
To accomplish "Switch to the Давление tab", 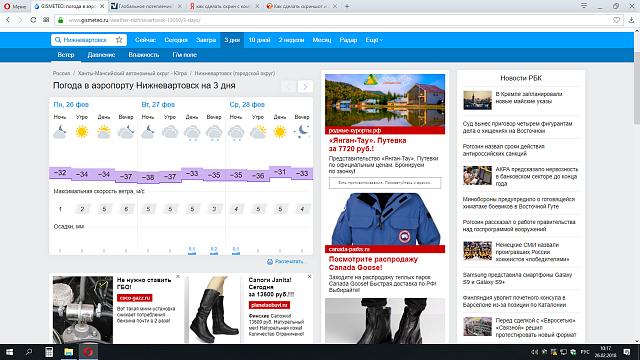I will (x=101, y=55).
